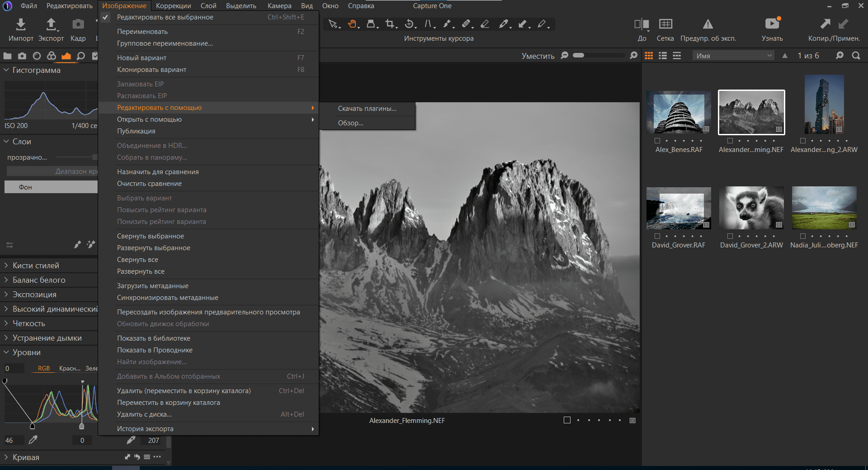This screenshot has height=470, width=868.
Task: Select the Crop cursor tool
Action: pos(389,24)
